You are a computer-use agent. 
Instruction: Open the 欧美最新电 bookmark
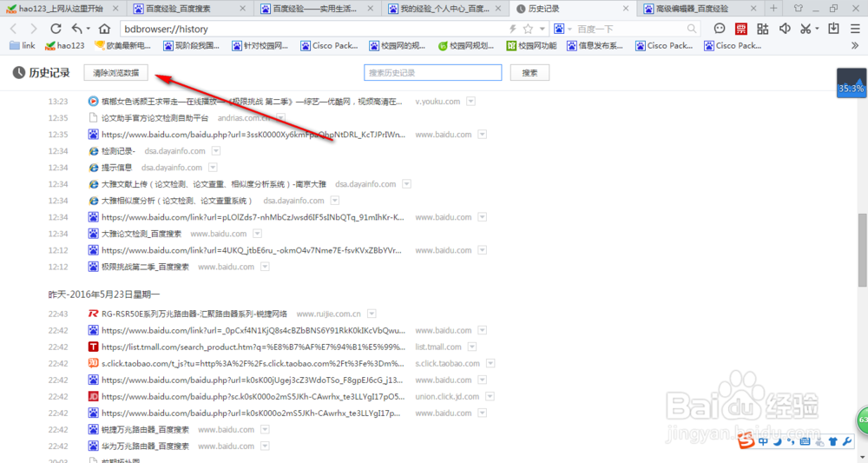[123, 46]
